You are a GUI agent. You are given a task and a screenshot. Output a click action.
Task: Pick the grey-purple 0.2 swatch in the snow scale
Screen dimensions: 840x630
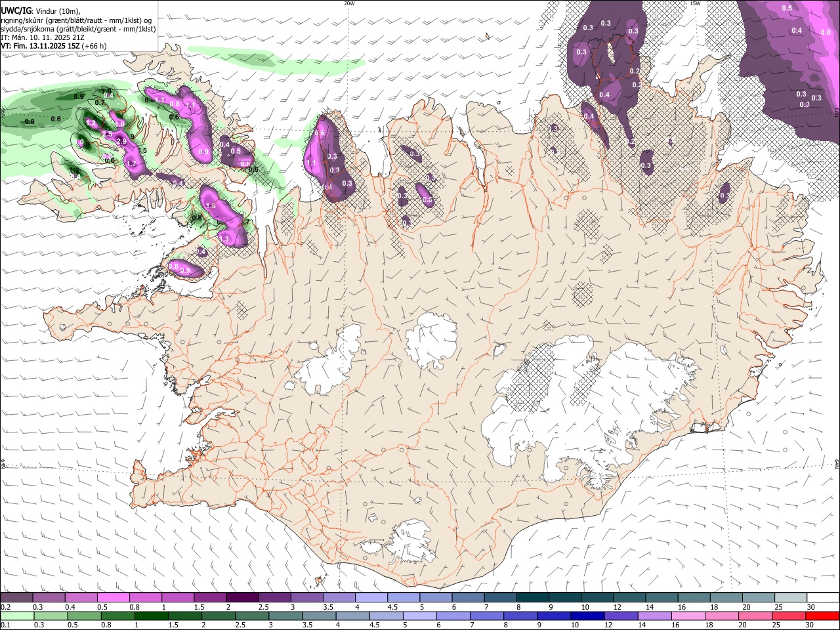16,598
